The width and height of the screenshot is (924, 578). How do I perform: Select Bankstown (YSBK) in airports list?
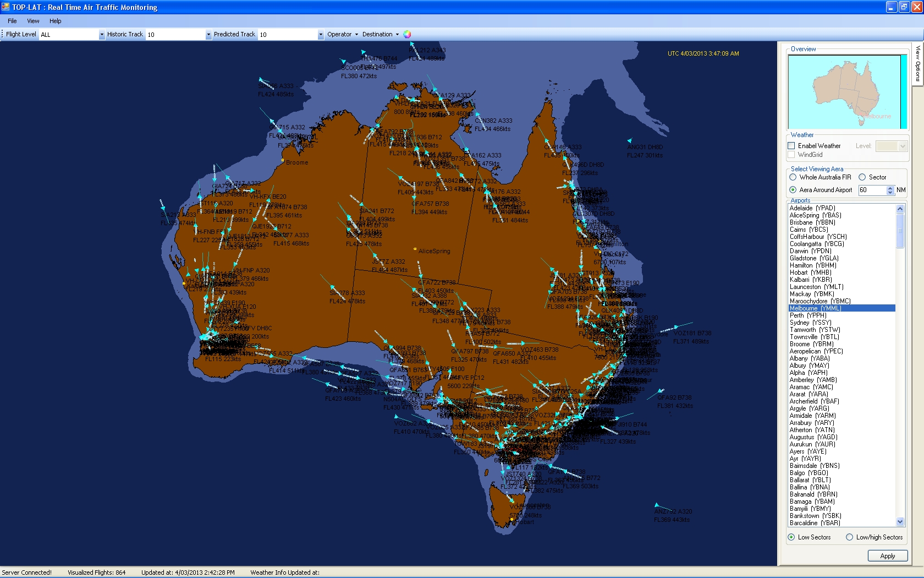click(x=842, y=516)
